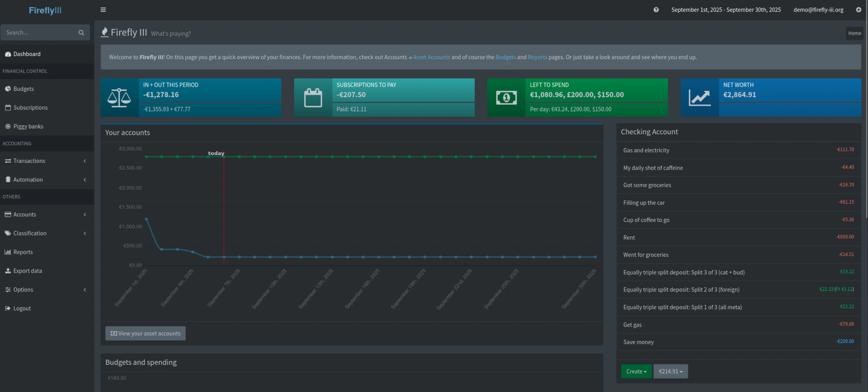Open the Create dropdown button
The height and width of the screenshot is (392, 868).
pos(636,371)
